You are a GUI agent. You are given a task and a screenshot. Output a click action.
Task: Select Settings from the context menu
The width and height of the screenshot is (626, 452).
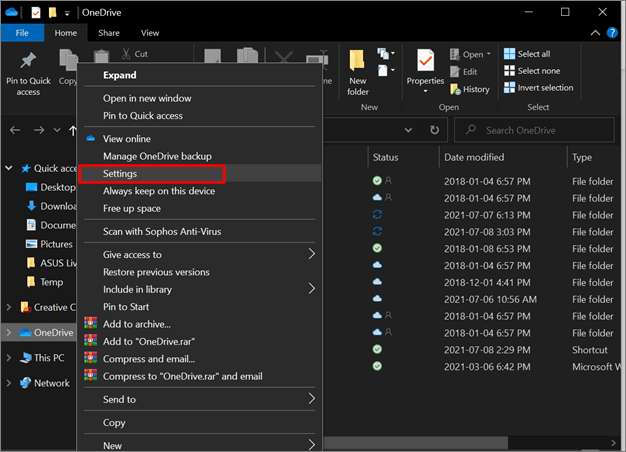pos(121,174)
